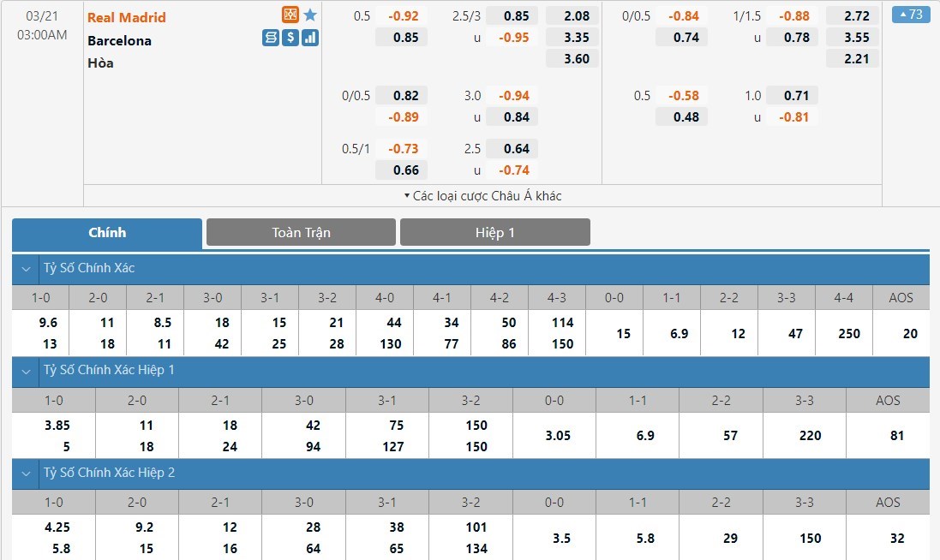Select the 3.60 draw odds
The height and width of the screenshot is (560, 940).
pyautogui.click(x=572, y=58)
